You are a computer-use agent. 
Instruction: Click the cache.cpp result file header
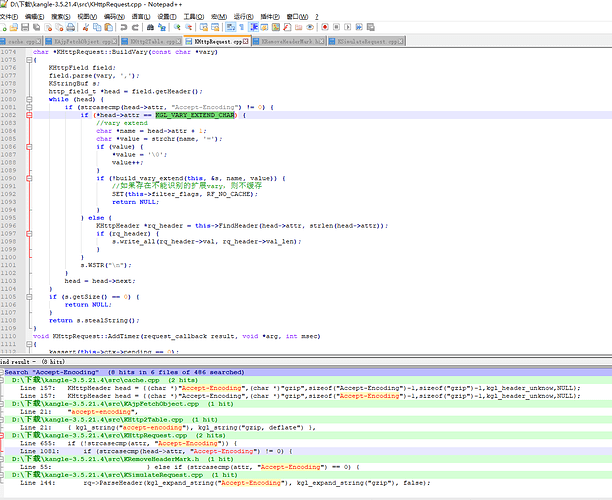[105, 380]
